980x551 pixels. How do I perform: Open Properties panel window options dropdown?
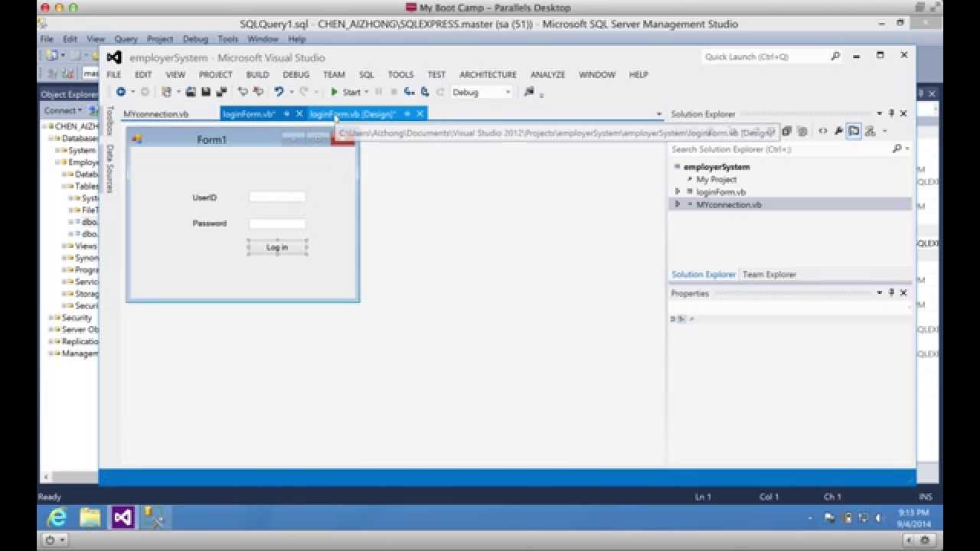click(x=880, y=292)
